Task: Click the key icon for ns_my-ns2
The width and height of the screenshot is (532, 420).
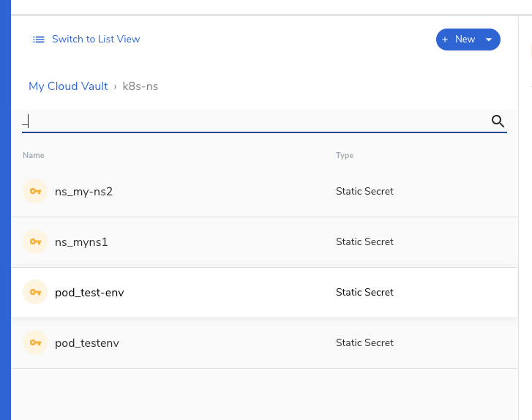Action: pos(35,191)
